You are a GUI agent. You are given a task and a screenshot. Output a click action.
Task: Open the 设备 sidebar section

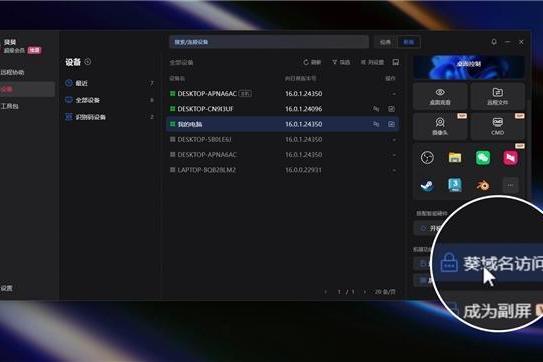27,89
